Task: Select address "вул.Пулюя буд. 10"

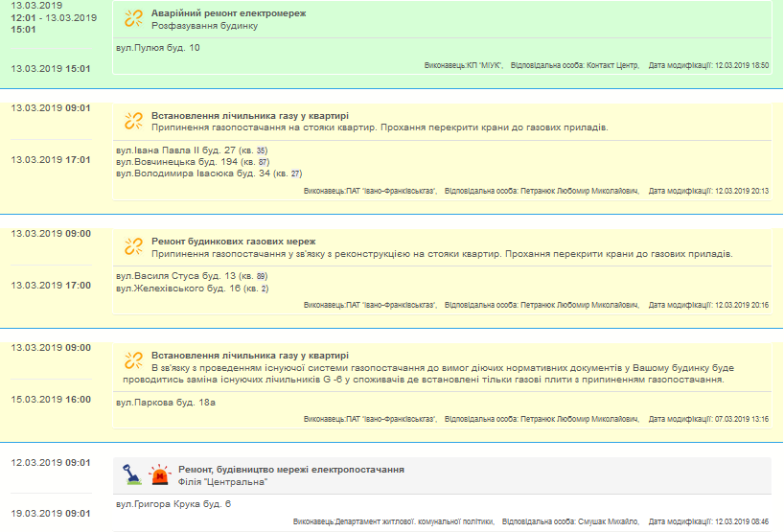Action: point(158,48)
